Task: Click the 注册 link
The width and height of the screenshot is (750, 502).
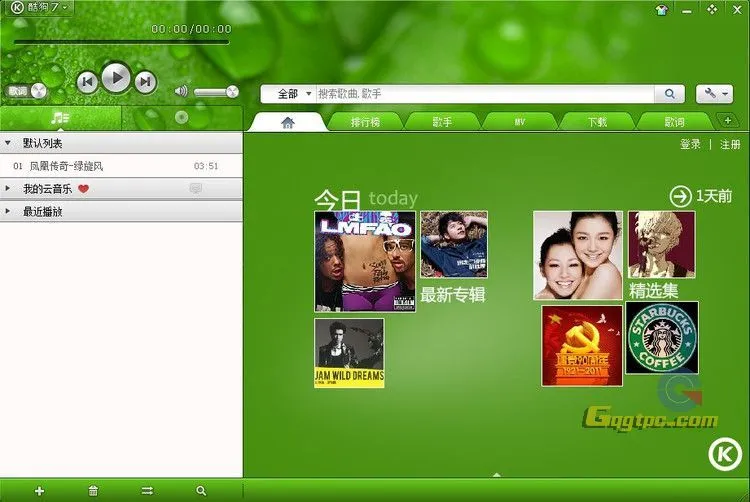Action: click(730, 144)
